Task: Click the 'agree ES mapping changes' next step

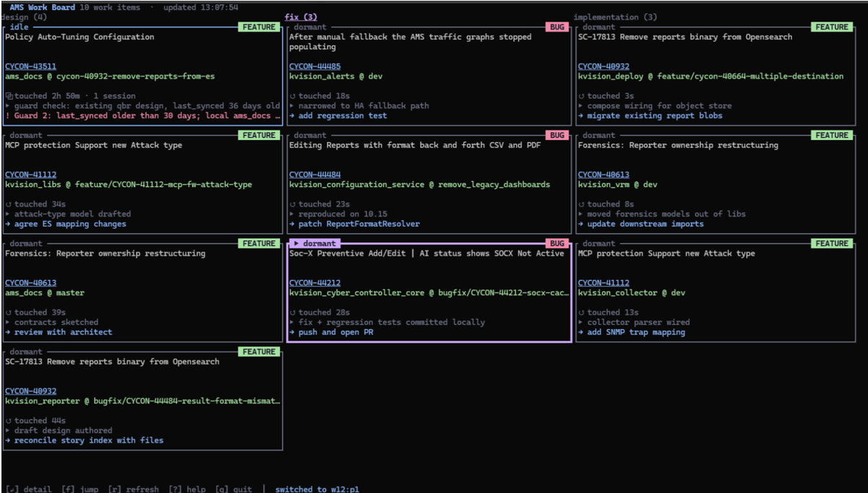Action: (x=66, y=224)
